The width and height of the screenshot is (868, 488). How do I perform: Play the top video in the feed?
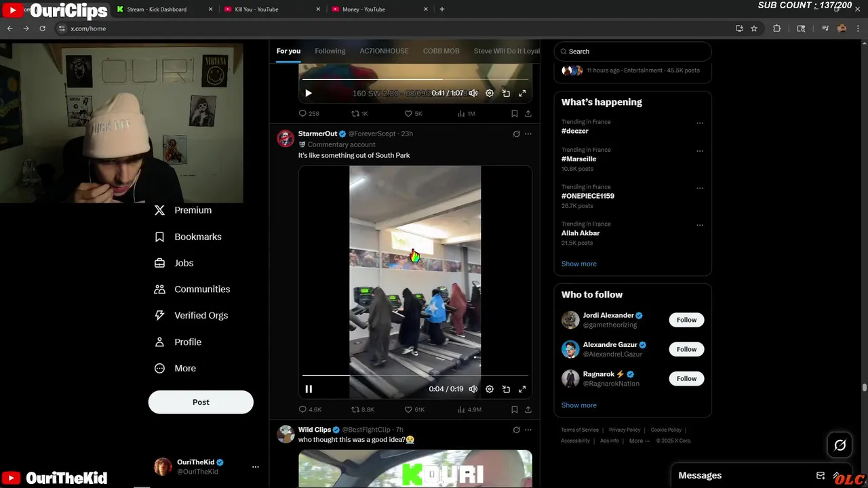point(309,94)
